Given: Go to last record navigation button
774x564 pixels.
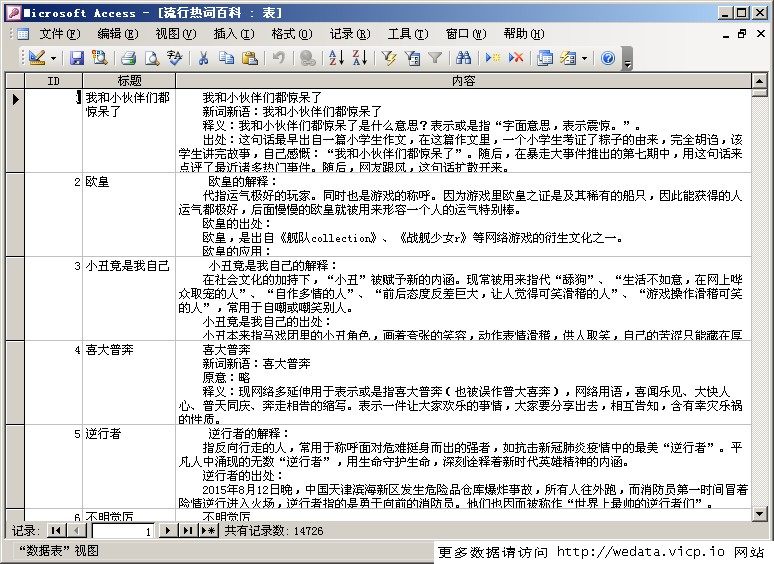Looking at the screenshot, I should (188, 530).
